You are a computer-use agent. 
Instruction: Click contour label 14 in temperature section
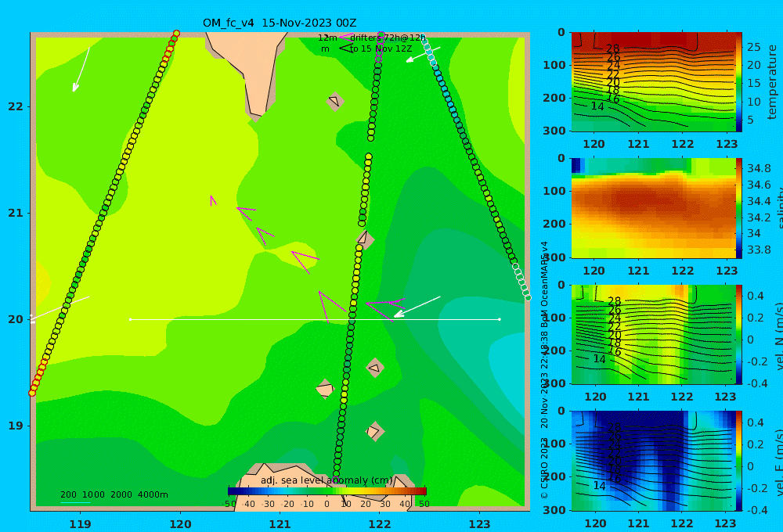(597, 106)
